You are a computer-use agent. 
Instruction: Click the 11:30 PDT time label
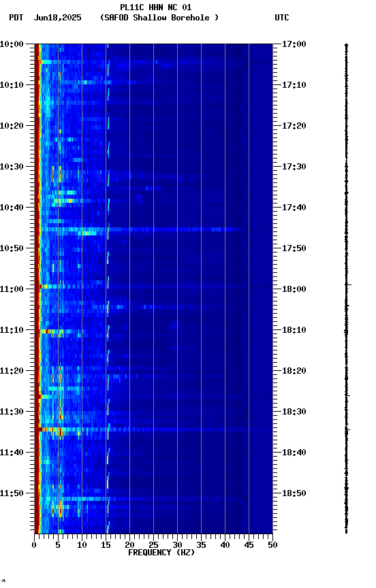pos(12,412)
